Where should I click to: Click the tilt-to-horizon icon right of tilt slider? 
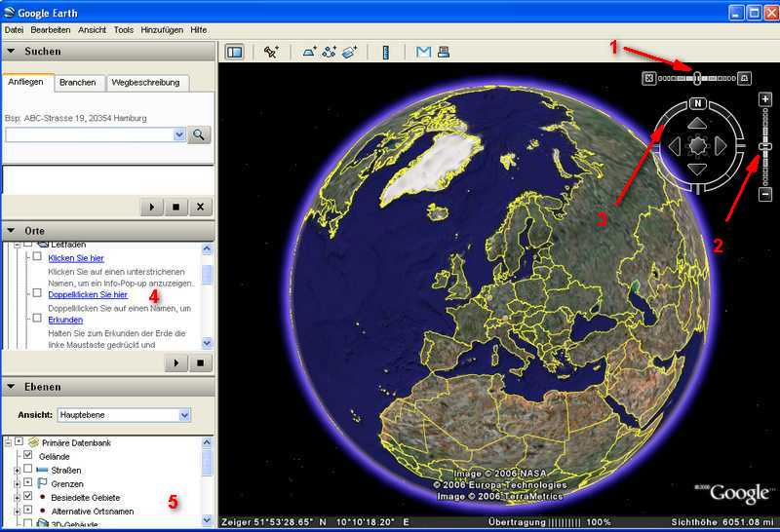pyautogui.click(x=744, y=78)
